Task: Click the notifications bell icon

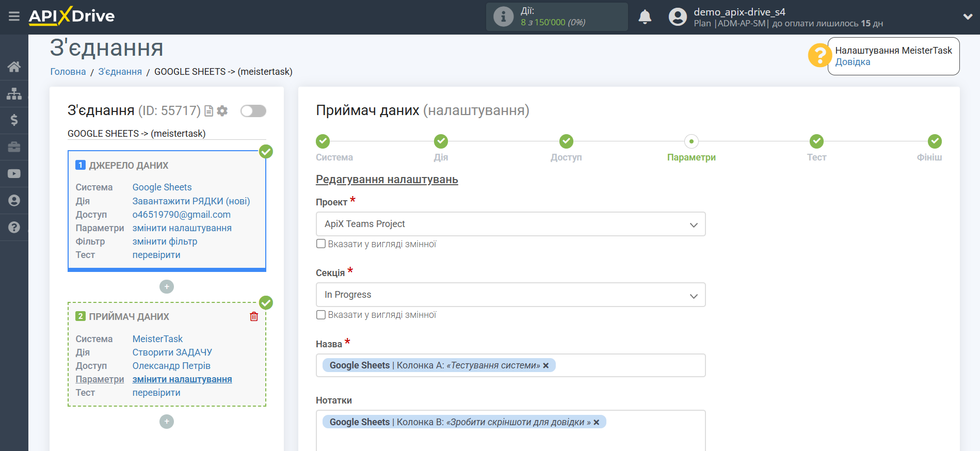Action: pyautogui.click(x=645, y=17)
